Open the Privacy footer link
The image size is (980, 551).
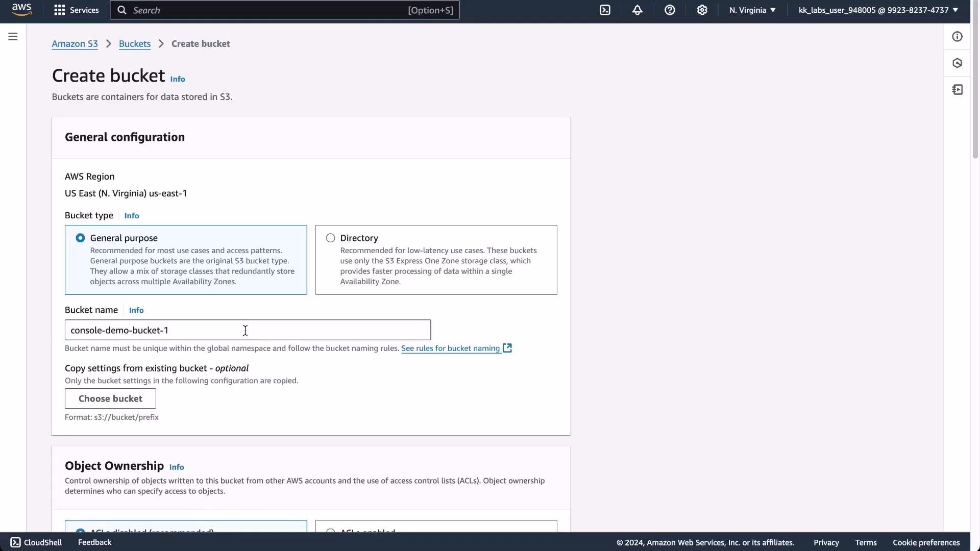tap(826, 543)
